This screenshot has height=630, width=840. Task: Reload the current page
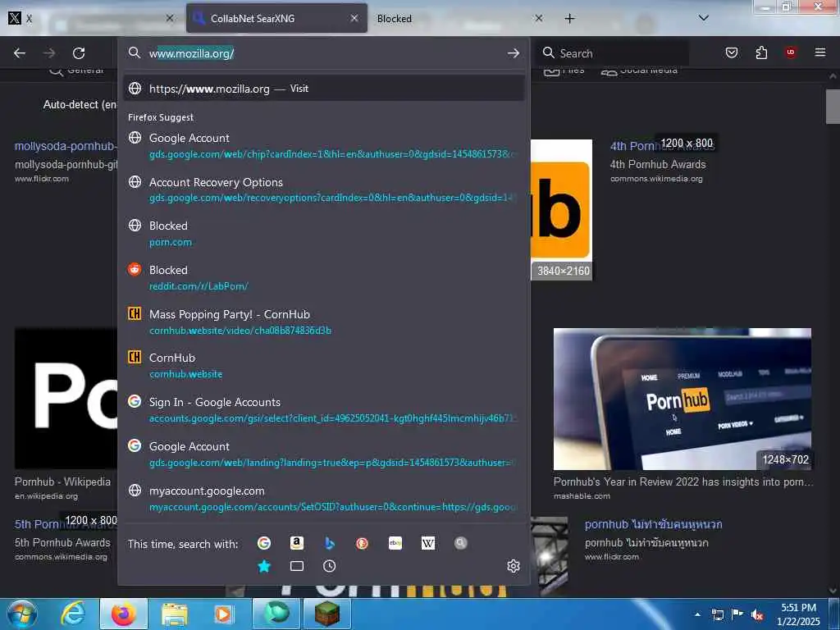click(x=79, y=53)
